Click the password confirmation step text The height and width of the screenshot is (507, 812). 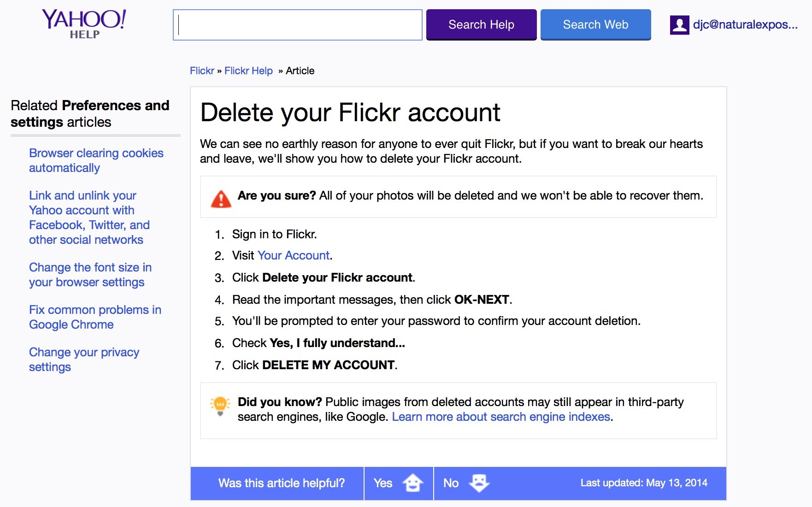click(x=436, y=321)
